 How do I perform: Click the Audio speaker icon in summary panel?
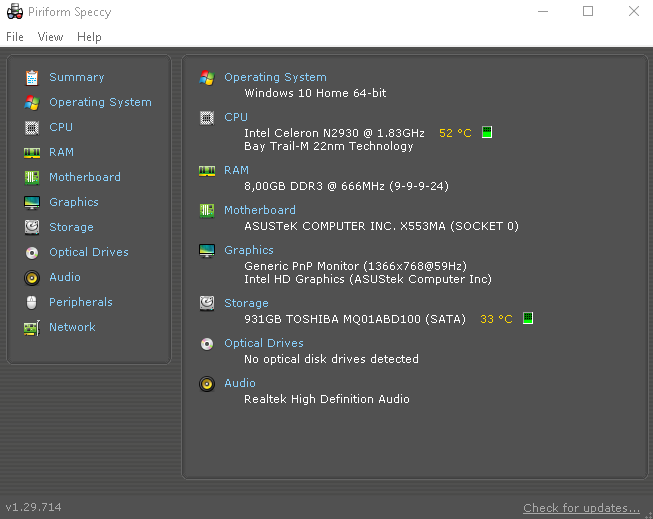[x=207, y=384]
